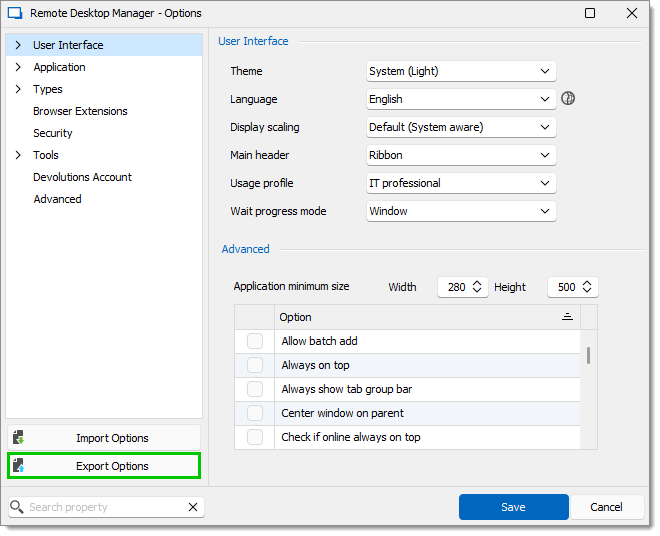Image resolution: width=660 pixels, height=536 pixels.
Task: Click the options list scrollbar thumb
Action: point(588,356)
